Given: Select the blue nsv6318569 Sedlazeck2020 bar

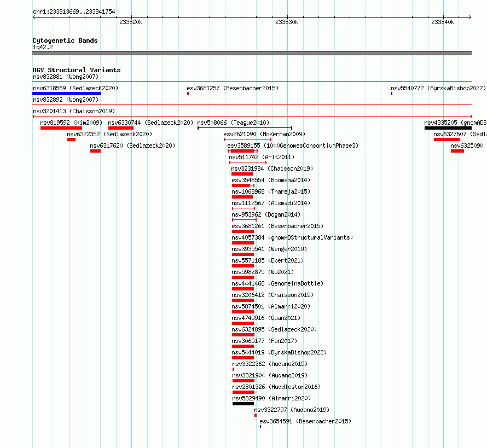Looking at the screenshot, I should point(67,94).
